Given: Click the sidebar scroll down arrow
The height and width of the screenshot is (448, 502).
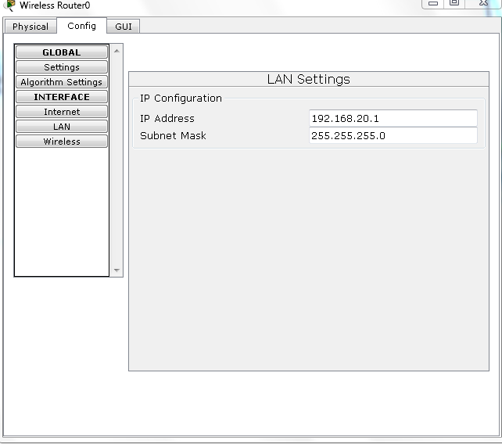Looking at the screenshot, I should (117, 271).
